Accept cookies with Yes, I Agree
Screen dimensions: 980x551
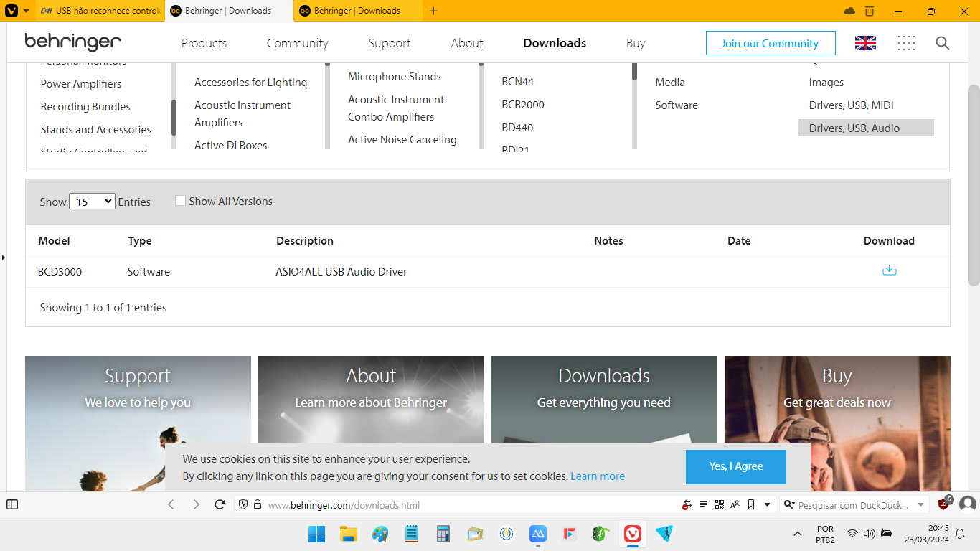pyautogui.click(x=736, y=466)
